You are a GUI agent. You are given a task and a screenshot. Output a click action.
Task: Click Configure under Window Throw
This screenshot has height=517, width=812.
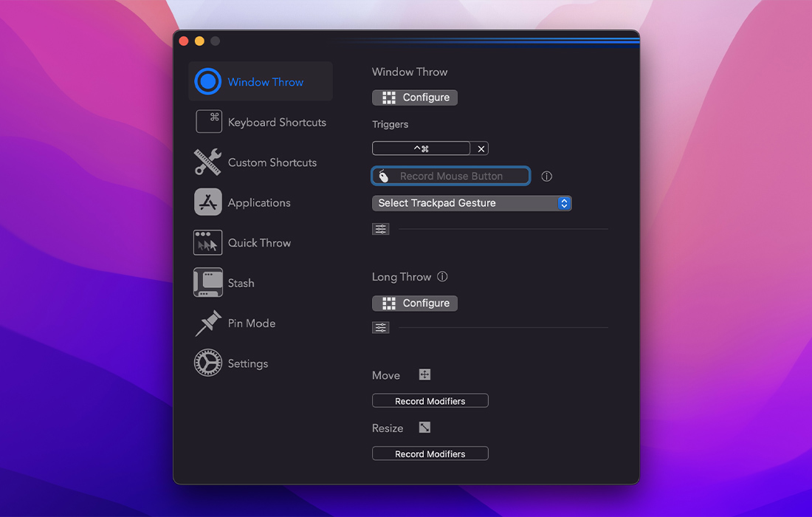pyautogui.click(x=414, y=97)
